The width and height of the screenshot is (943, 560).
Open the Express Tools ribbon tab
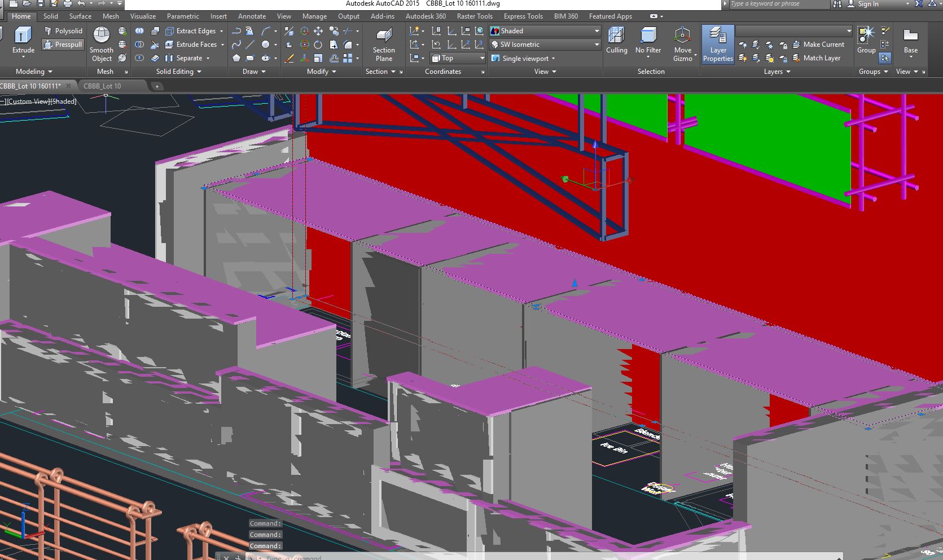tap(523, 16)
